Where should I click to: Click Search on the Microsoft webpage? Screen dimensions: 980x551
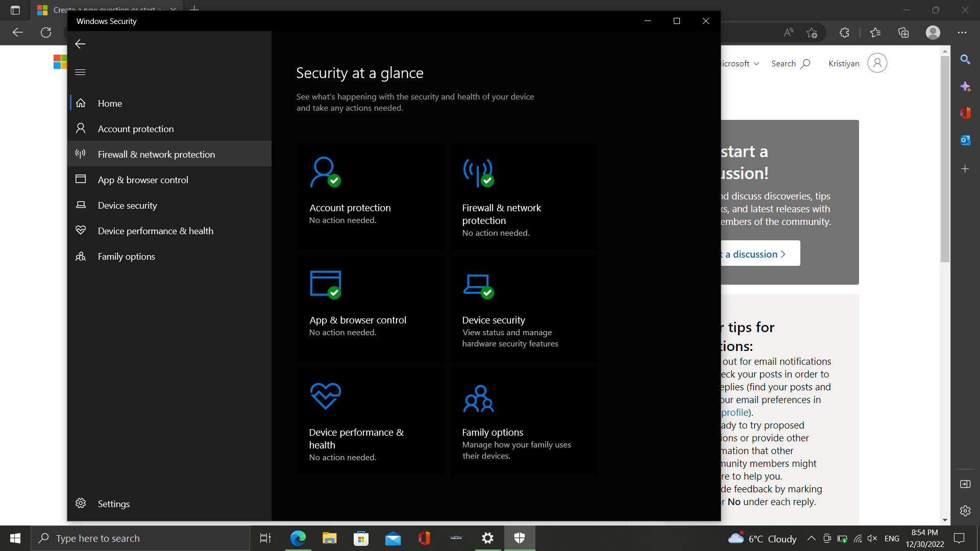pyautogui.click(x=791, y=64)
